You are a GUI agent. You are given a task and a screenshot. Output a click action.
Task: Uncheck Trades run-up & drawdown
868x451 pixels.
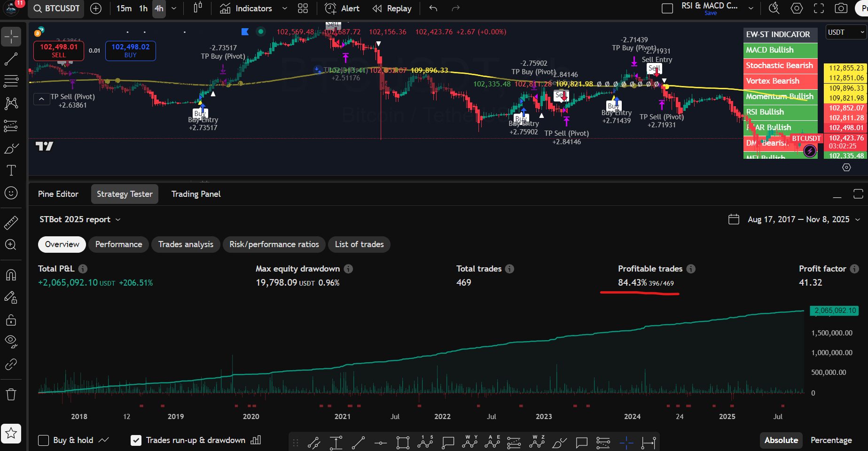(x=136, y=440)
